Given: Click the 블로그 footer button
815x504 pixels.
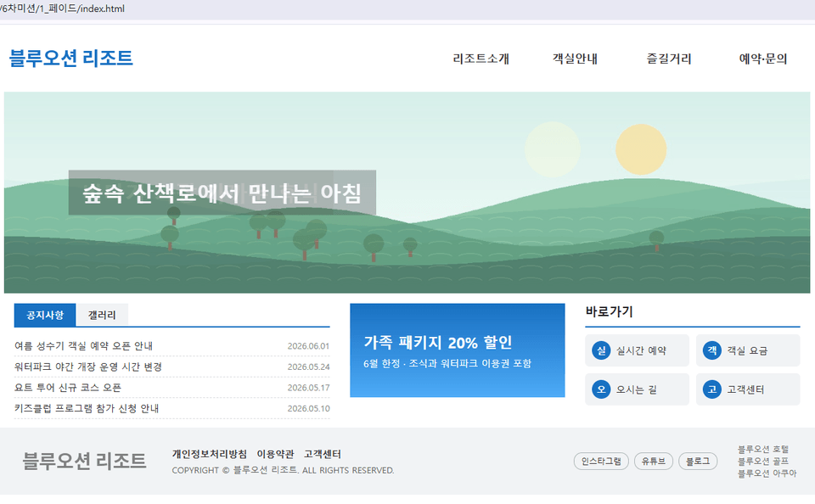Looking at the screenshot, I should [x=698, y=462].
